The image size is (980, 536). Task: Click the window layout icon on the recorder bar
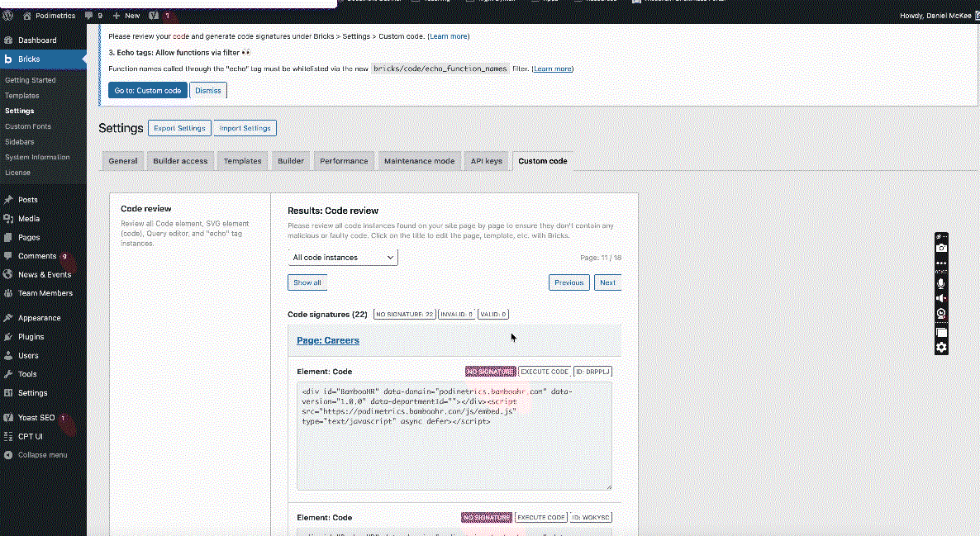[x=941, y=332]
